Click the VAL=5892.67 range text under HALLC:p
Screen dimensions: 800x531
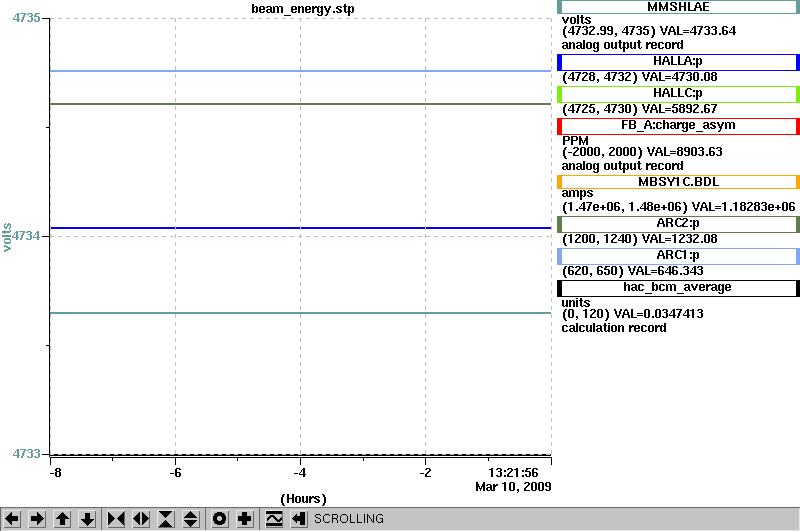click(640, 109)
